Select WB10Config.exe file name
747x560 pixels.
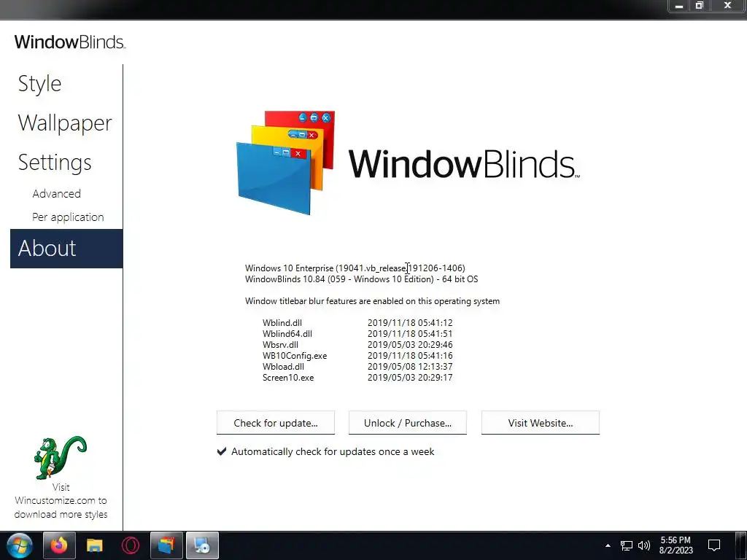[x=295, y=356]
